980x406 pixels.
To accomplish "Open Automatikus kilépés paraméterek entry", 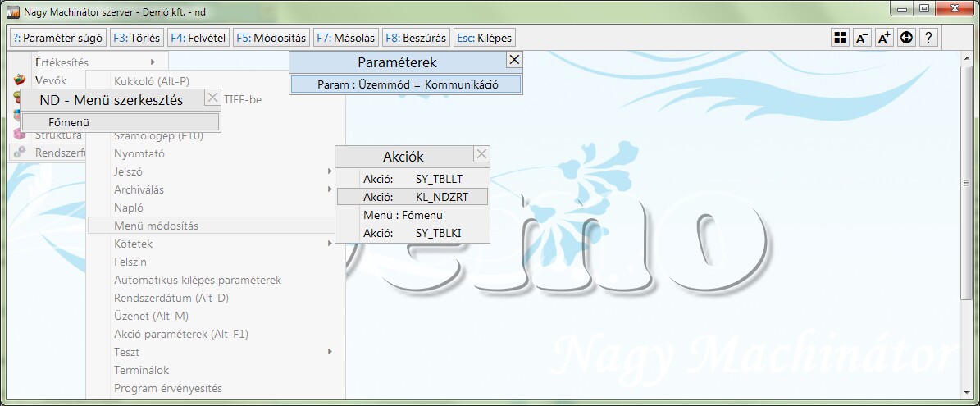I will (198, 280).
